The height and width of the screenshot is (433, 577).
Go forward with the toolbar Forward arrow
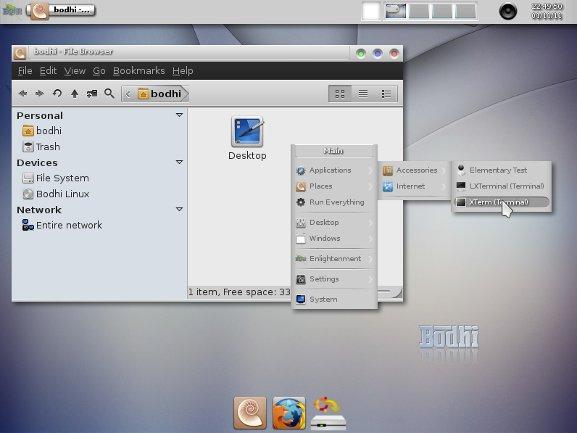click(39, 93)
